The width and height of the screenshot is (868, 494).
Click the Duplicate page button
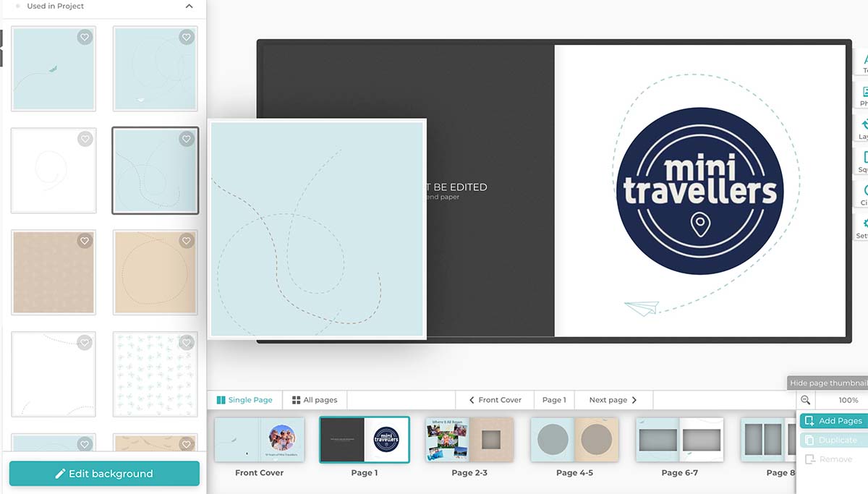[x=833, y=440]
